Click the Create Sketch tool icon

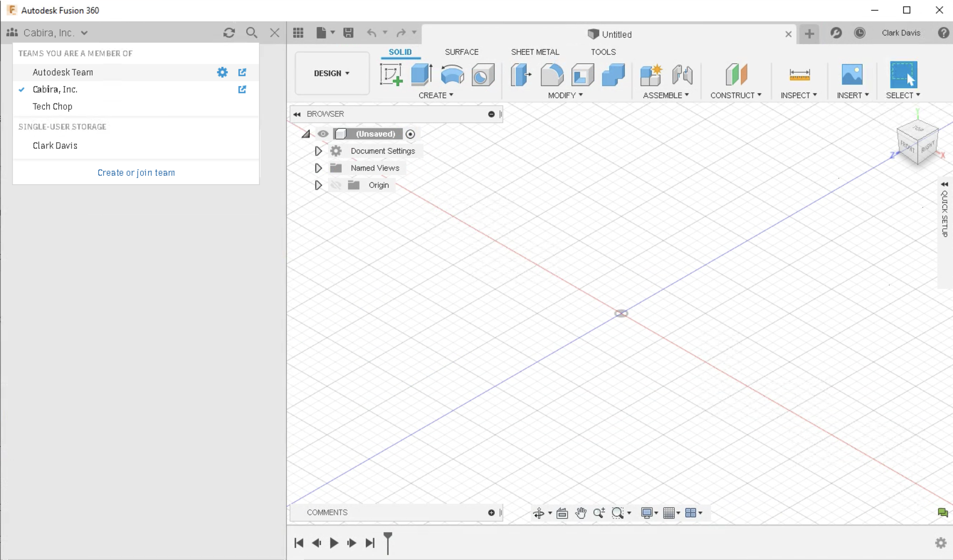click(391, 75)
